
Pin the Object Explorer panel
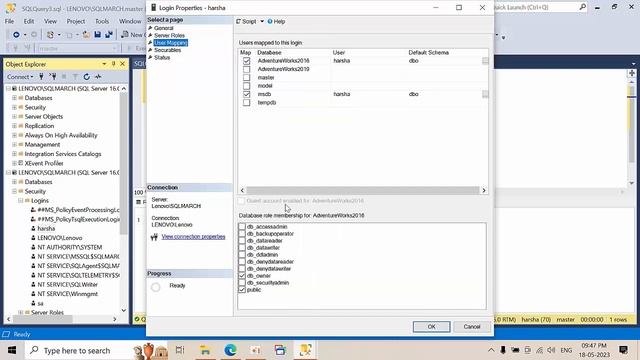click(x=113, y=64)
